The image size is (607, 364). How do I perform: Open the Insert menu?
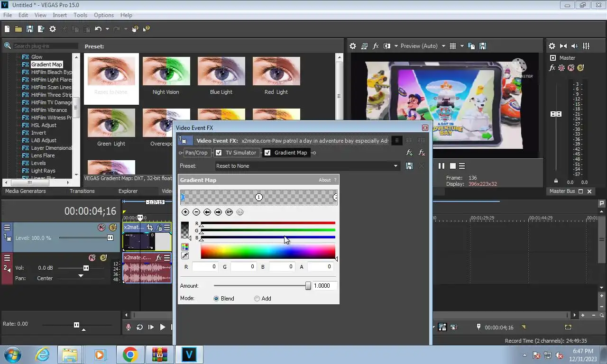(60, 15)
